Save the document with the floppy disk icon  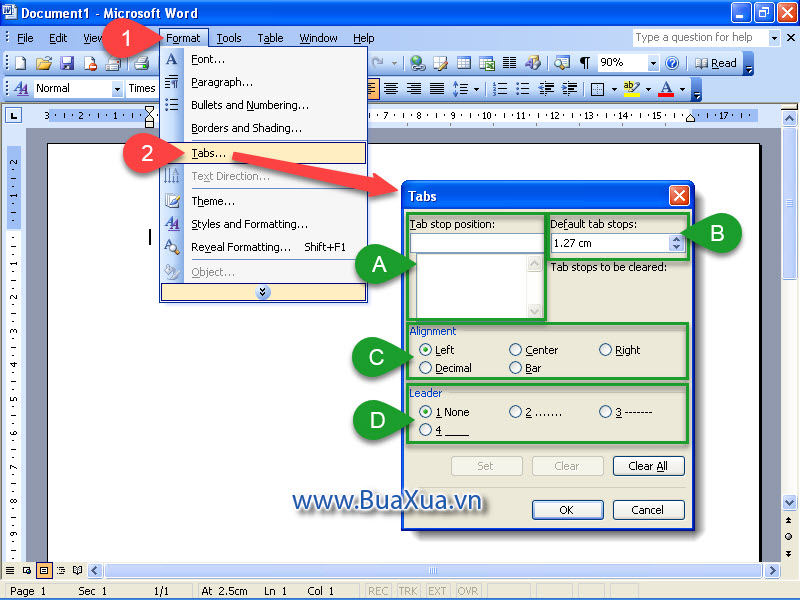67,63
